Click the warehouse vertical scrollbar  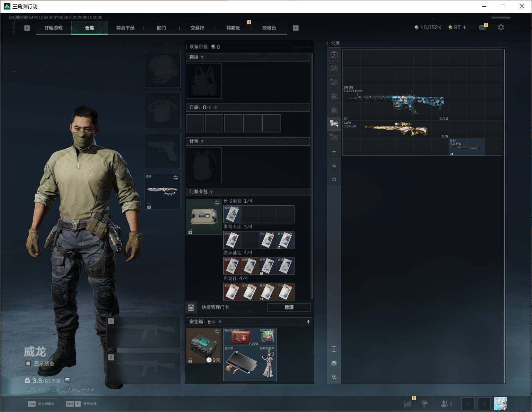tap(504, 216)
